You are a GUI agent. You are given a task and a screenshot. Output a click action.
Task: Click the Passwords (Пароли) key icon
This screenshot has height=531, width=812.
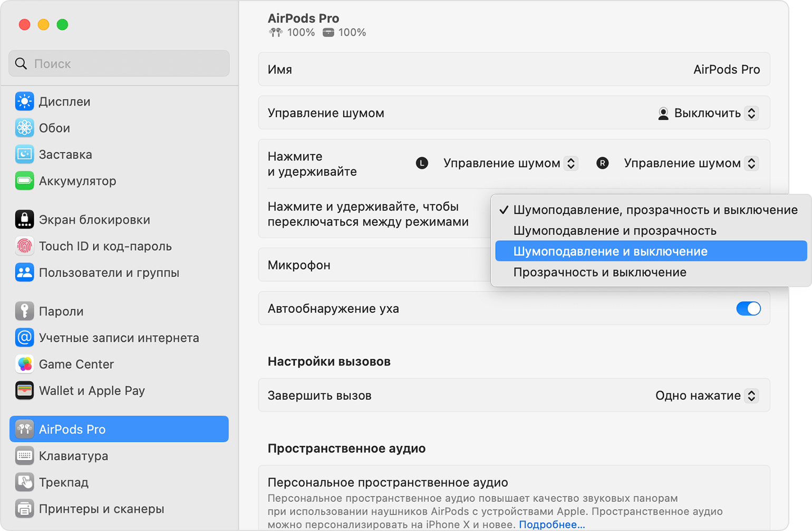pos(24,311)
